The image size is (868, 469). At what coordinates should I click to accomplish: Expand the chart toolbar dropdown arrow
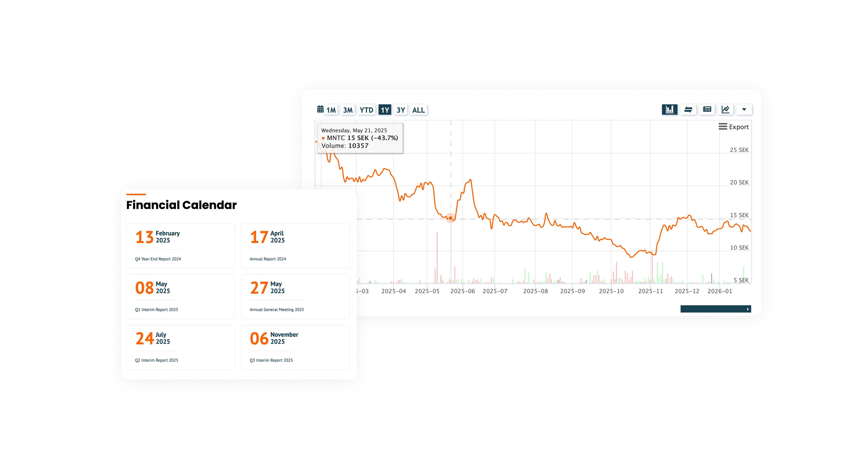(x=744, y=110)
